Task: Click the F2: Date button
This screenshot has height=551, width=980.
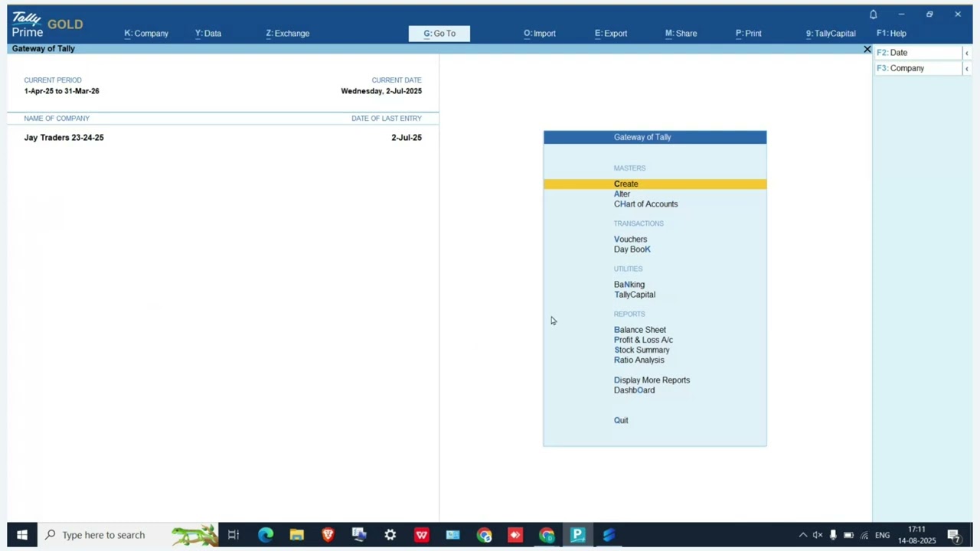Action: point(918,53)
